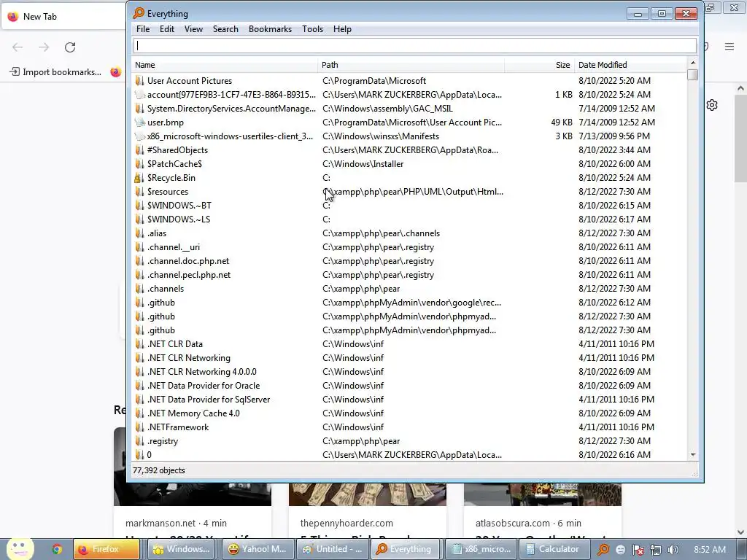Image resolution: width=747 pixels, height=560 pixels.
Task: Click the scroll down arrow in results list
Action: pyautogui.click(x=693, y=455)
